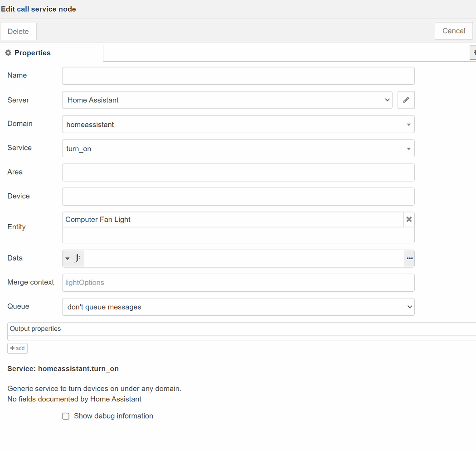This screenshot has height=453, width=476.
Task: Click the Cancel button
Action: (x=453, y=31)
